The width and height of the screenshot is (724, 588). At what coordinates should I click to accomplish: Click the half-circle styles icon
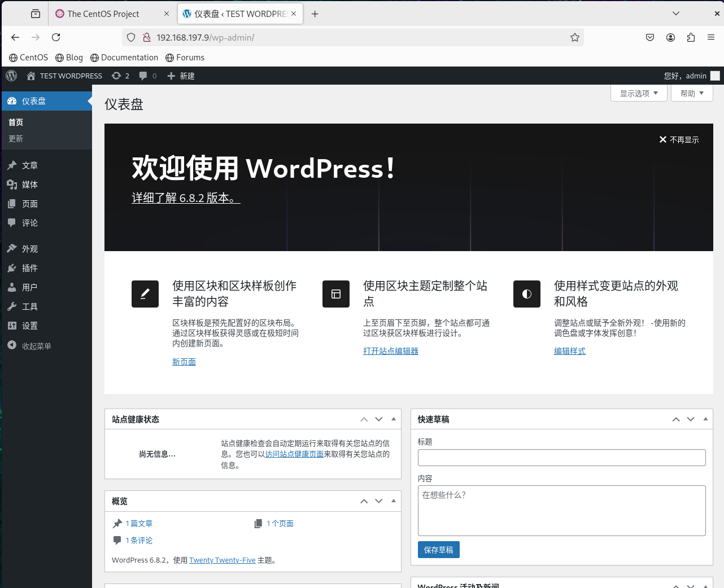pos(527,294)
